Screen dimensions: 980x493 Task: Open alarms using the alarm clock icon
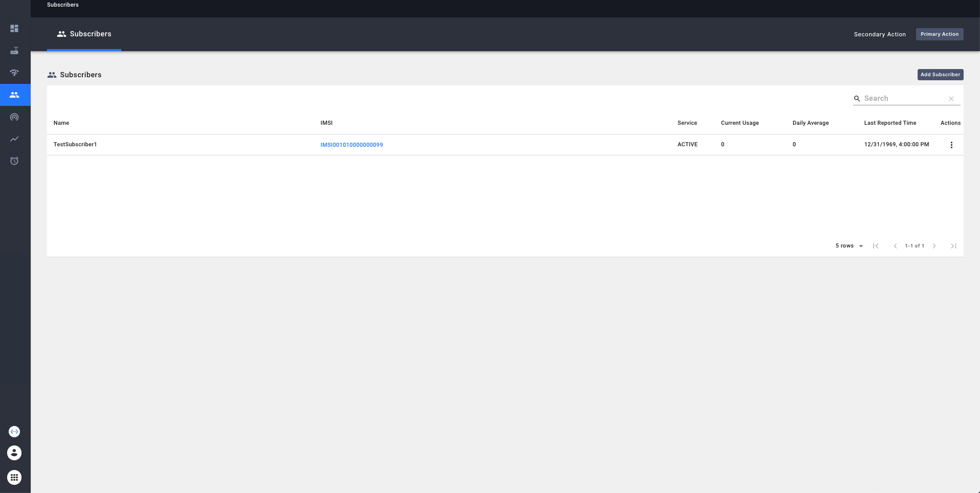[14, 161]
